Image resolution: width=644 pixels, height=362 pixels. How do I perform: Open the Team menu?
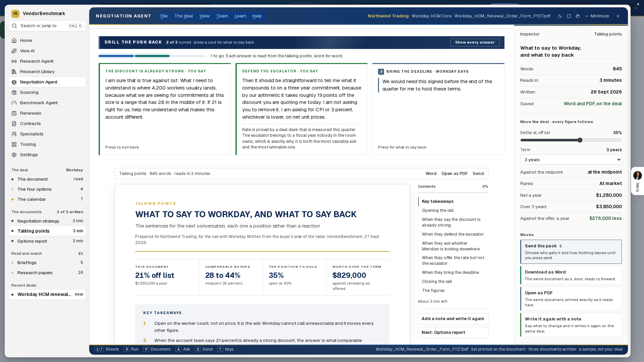[x=222, y=16]
